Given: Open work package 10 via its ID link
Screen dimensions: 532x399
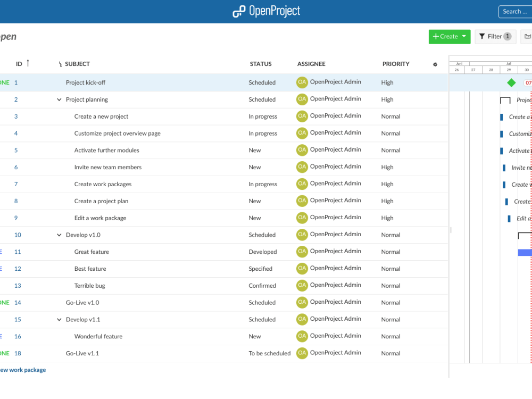Looking at the screenshot, I should point(16,235).
